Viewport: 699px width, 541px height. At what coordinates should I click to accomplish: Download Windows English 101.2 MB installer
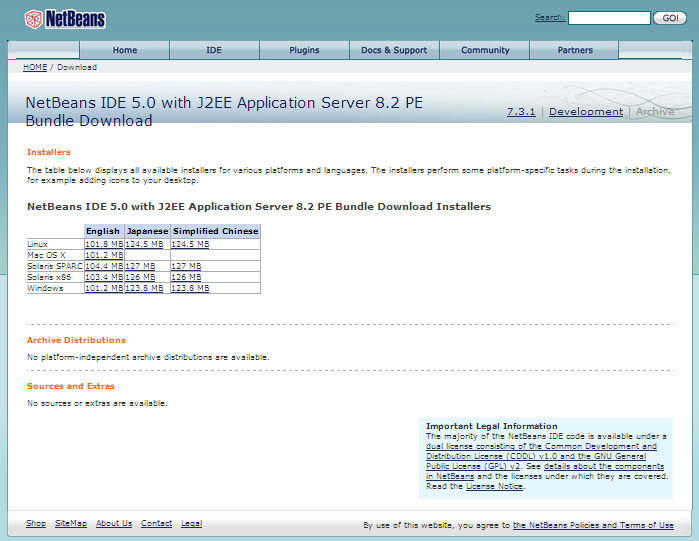coord(104,288)
